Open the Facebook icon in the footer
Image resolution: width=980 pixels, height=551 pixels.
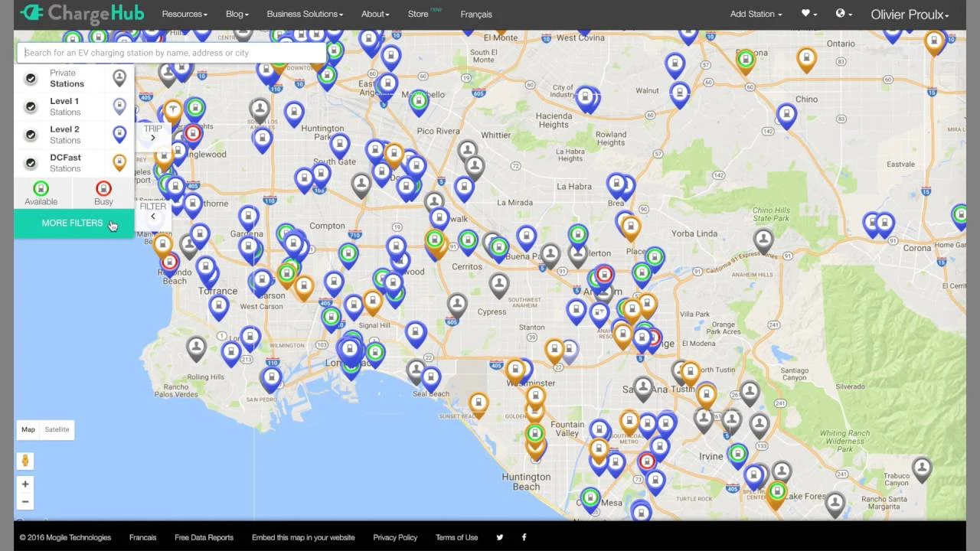(x=524, y=537)
